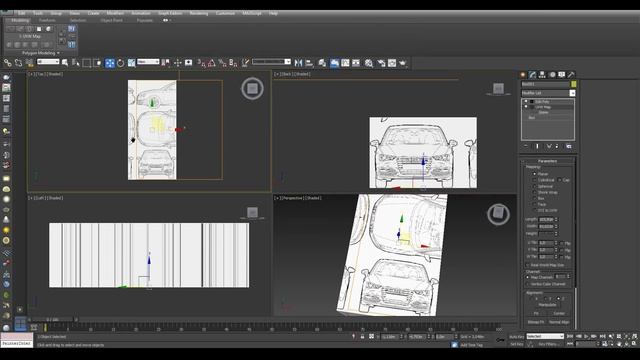
Task: Click the Top viewport ViewCube
Action: (x=252, y=88)
